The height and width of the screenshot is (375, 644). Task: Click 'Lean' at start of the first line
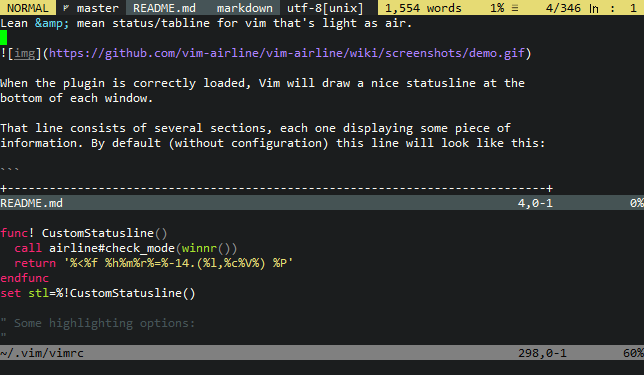click(14, 23)
